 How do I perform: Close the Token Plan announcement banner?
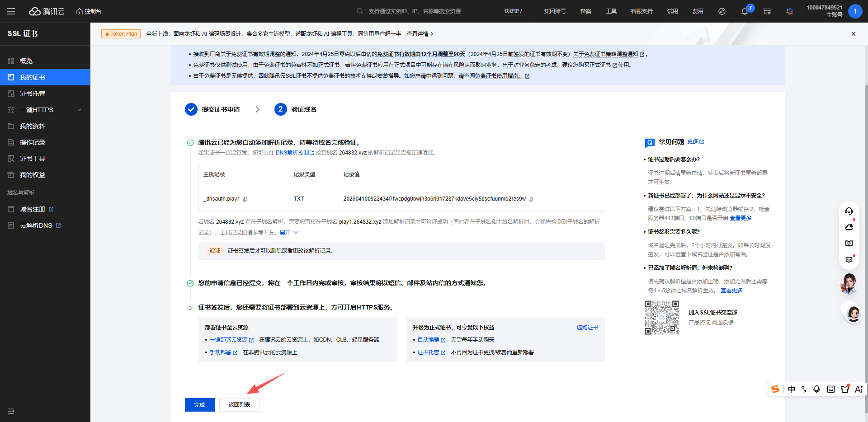tap(853, 34)
